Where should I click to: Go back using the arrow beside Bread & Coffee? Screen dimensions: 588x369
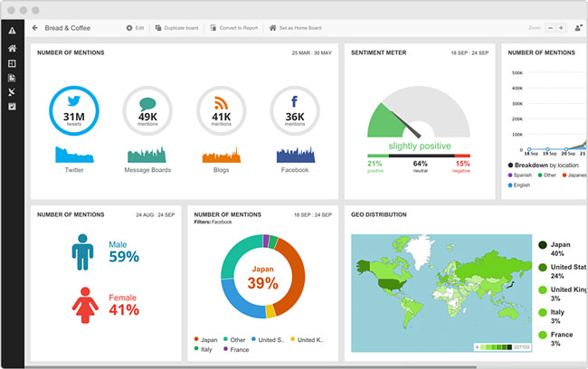(34, 28)
